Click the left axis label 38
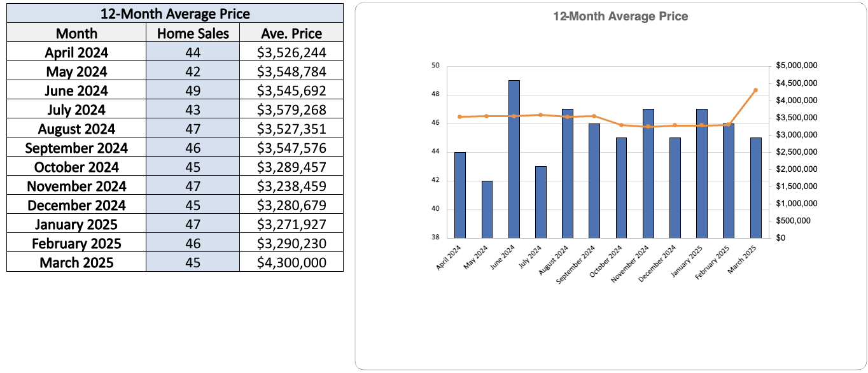This screenshot has height=373, width=868. tap(435, 238)
